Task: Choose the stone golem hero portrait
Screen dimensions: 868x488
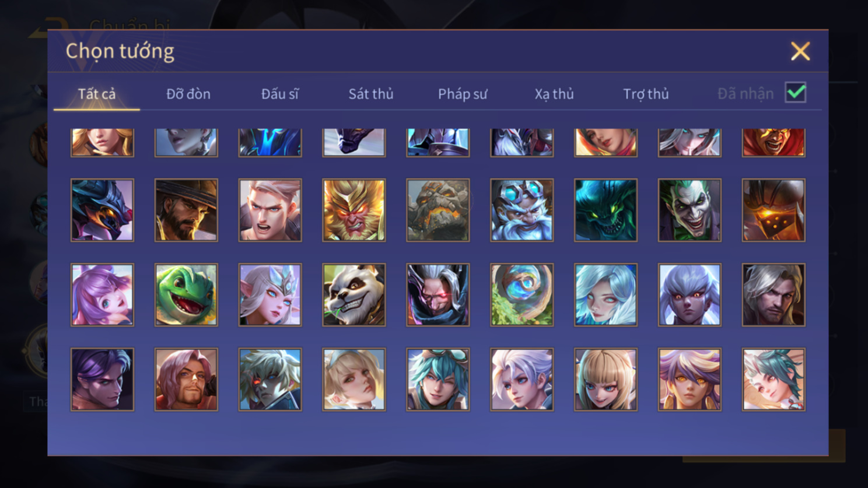Action: coord(438,210)
